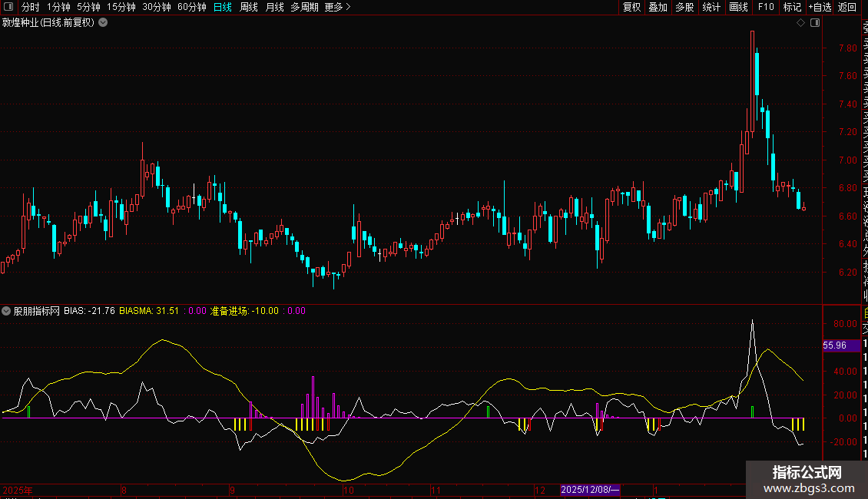868x499 pixels.
Task: Select the 30分钟 timeframe
Action: (x=157, y=7)
